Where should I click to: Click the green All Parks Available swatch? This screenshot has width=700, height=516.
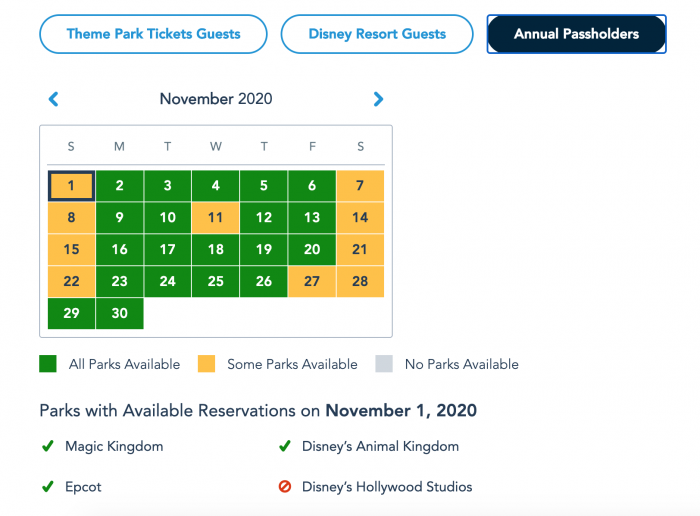pos(48,364)
